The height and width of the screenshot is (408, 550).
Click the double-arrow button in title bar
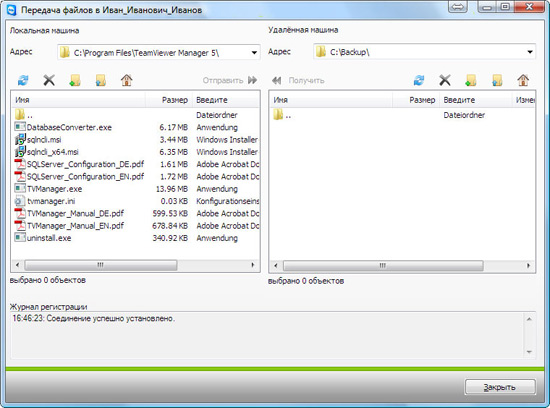457,7
